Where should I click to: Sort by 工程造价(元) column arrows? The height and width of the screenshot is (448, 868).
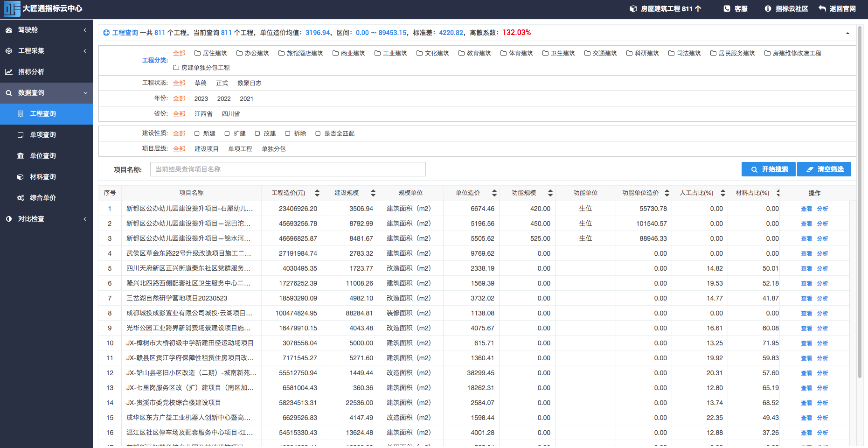[x=317, y=193]
